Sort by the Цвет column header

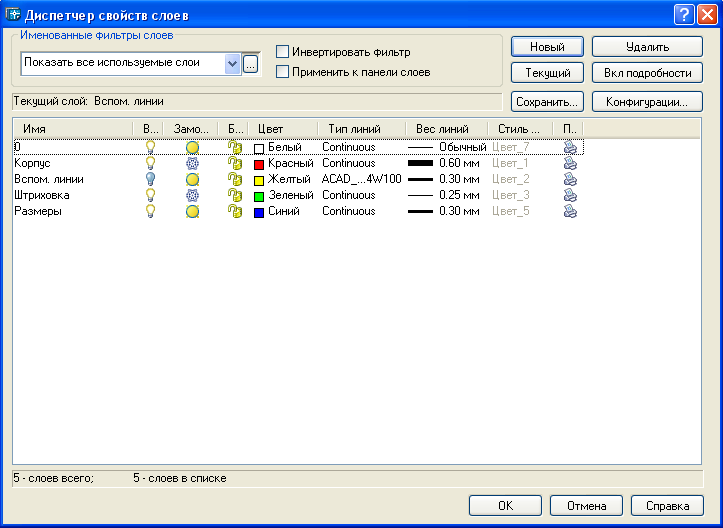pos(283,129)
